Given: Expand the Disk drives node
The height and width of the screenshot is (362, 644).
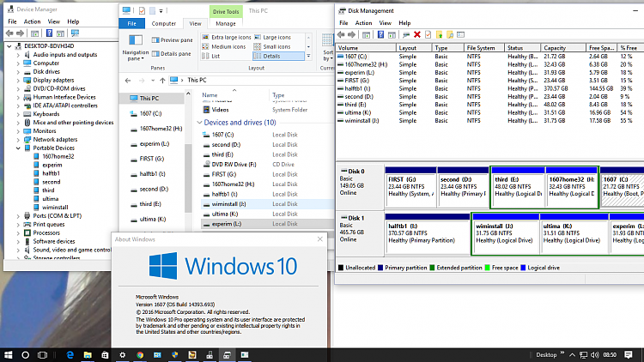Looking at the screenshot, I should pos(18,72).
